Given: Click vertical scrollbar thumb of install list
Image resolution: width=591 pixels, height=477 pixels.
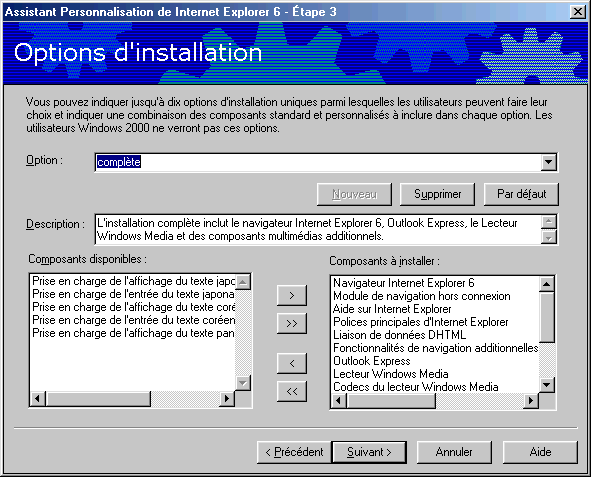Looking at the screenshot, I should coord(547,317).
